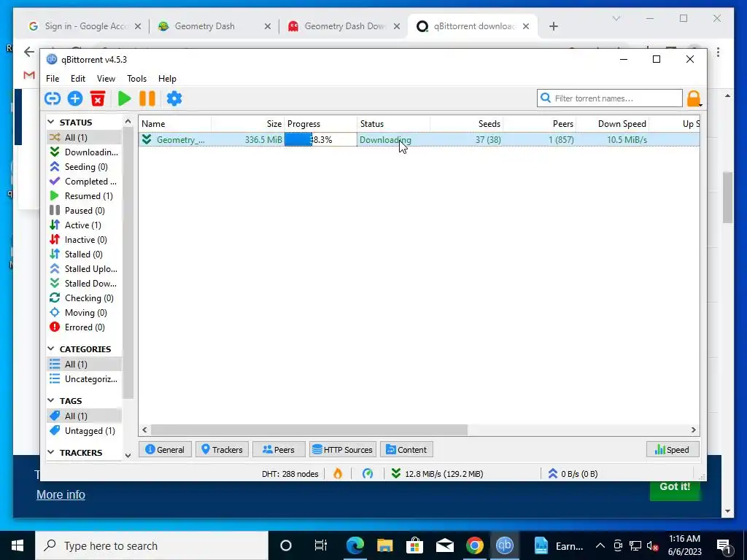
Task: Select the Moving (0) filter
Action: coord(84,312)
